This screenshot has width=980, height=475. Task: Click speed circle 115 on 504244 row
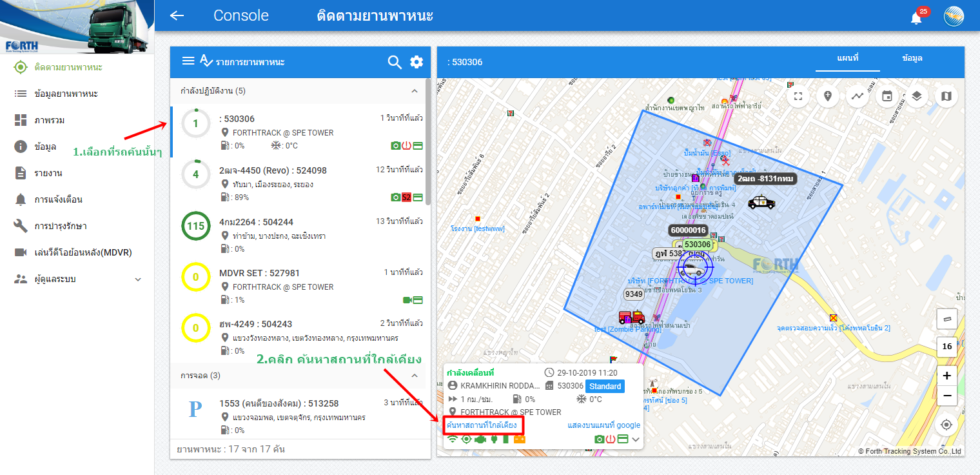point(195,227)
